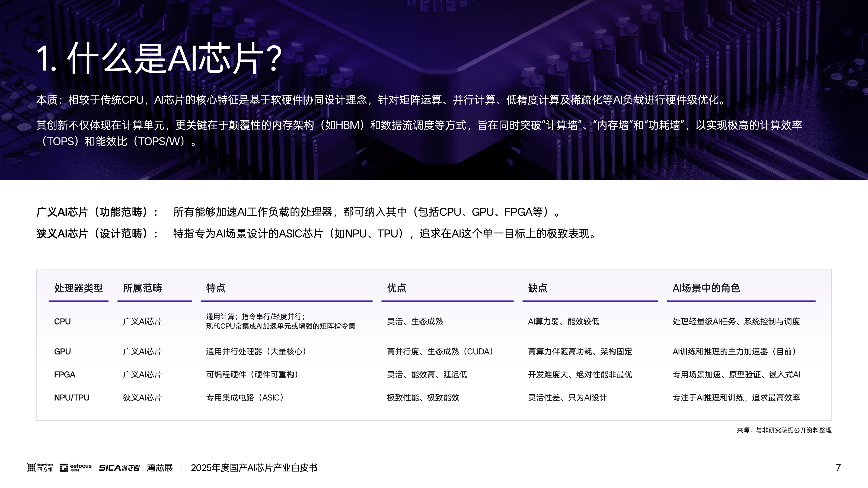The height and width of the screenshot is (488, 868).
Task: Click page number 7
Action: (x=838, y=467)
